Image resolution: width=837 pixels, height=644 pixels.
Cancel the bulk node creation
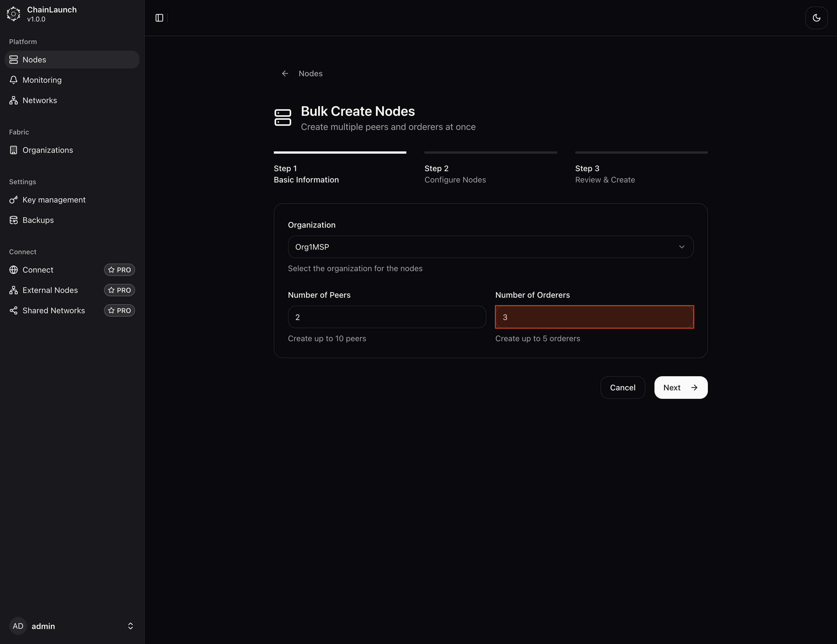(x=623, y=388)
